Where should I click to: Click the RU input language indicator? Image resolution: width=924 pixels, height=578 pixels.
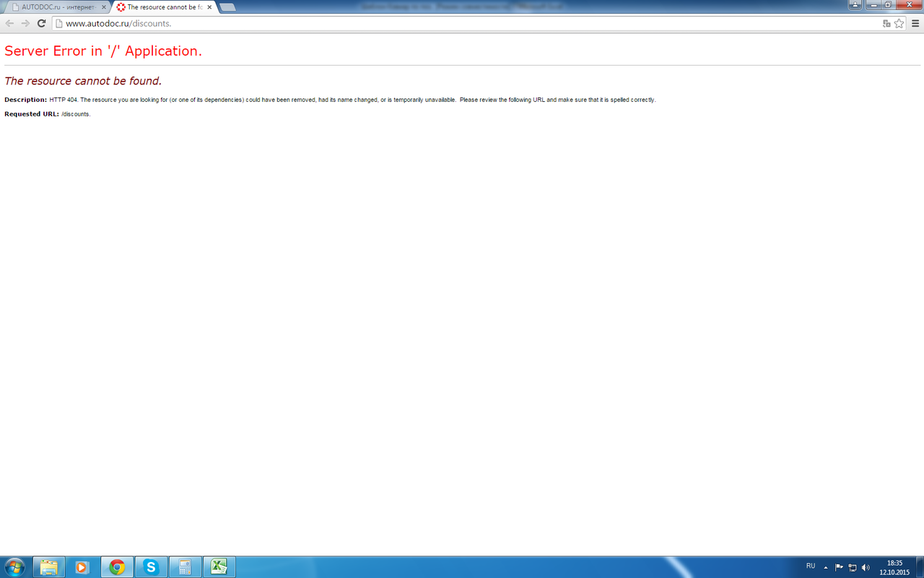coord(811,566)
